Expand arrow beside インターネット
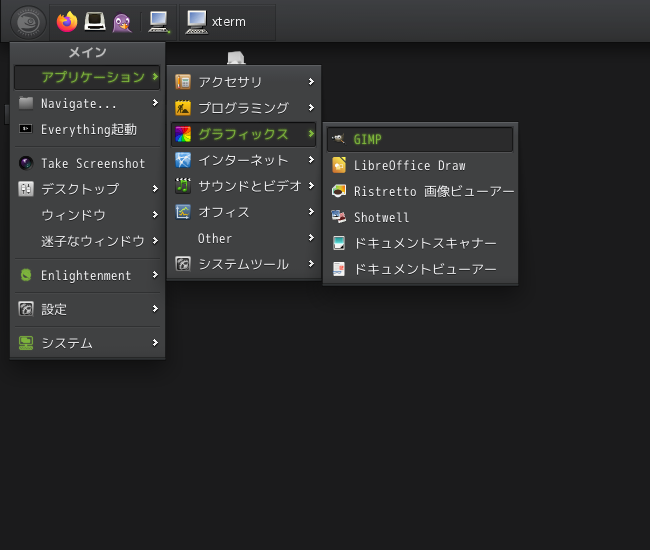650x550 pixels. (311, 160)
